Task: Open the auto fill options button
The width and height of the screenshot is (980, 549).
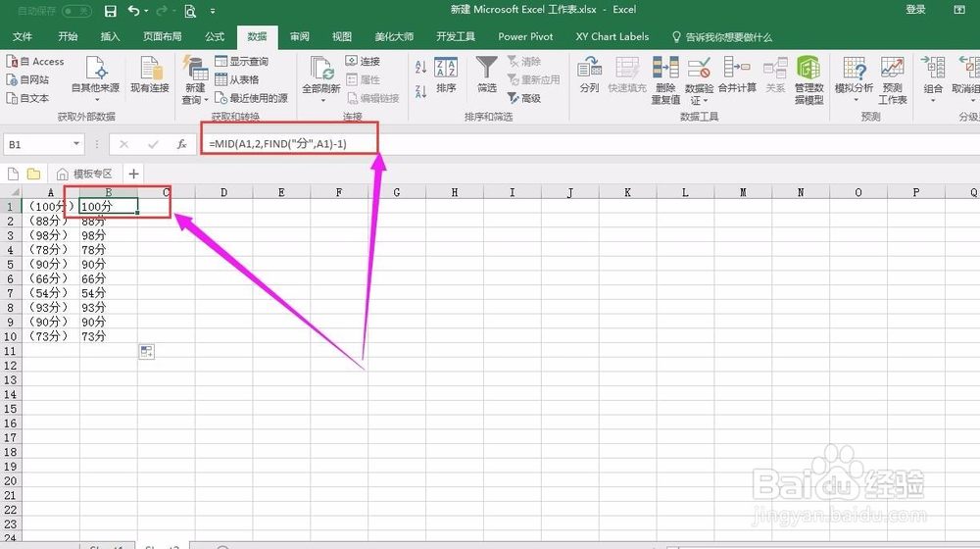Action: click(x=146, y=351)
